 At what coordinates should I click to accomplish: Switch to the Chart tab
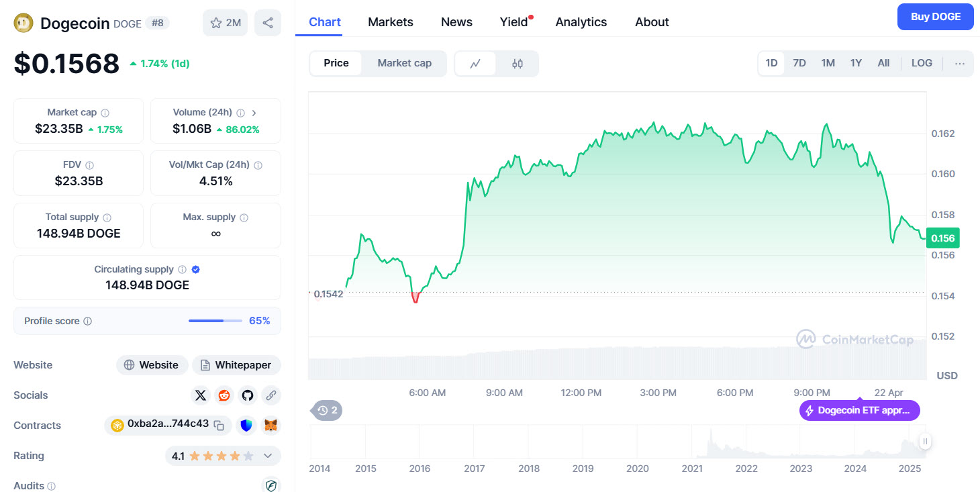(x=325, y=22)
